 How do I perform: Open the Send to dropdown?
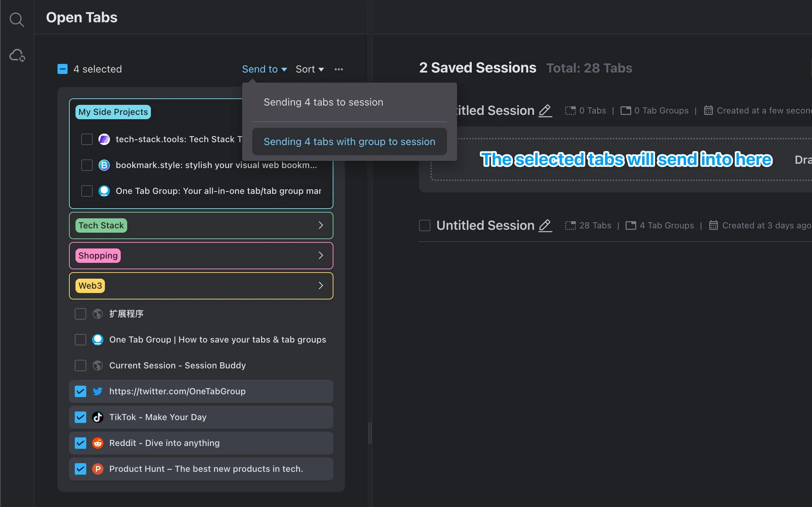[264, 69]
